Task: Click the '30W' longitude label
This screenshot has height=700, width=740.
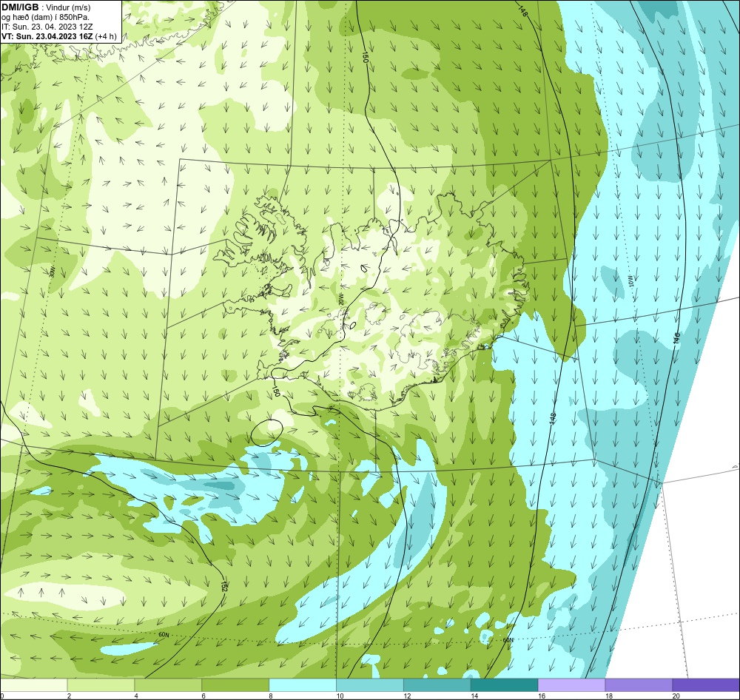Action: [x=53, y=272]
